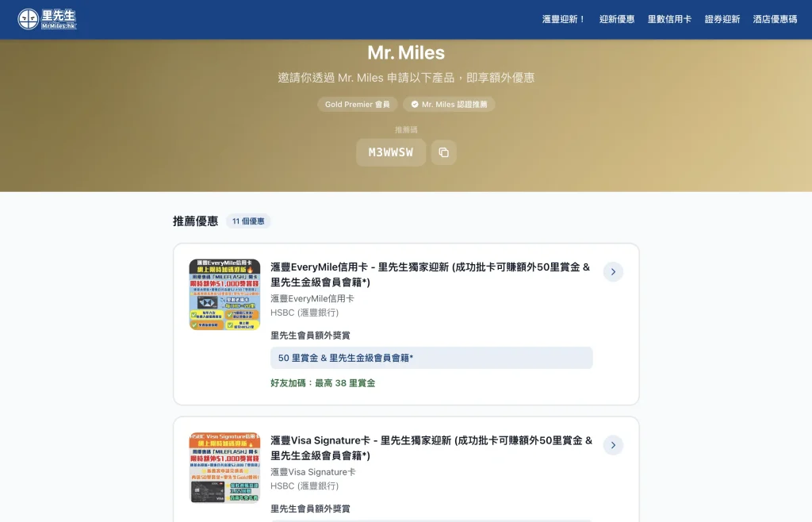Open the 里先生 MrMiles.hk logo homepage
This screenshot has width=812, height=522.
47,19
